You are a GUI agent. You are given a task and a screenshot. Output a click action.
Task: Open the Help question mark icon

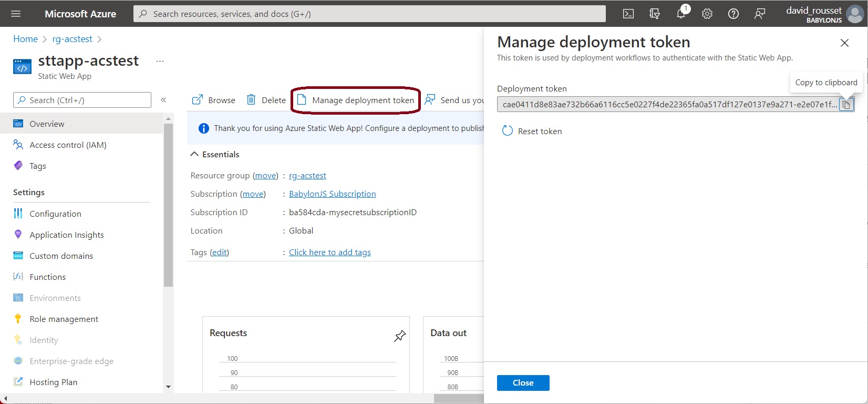733,14
